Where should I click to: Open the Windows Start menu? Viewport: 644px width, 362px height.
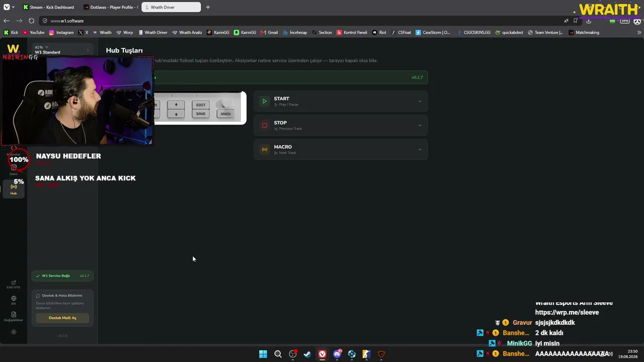tap(263, 354)
